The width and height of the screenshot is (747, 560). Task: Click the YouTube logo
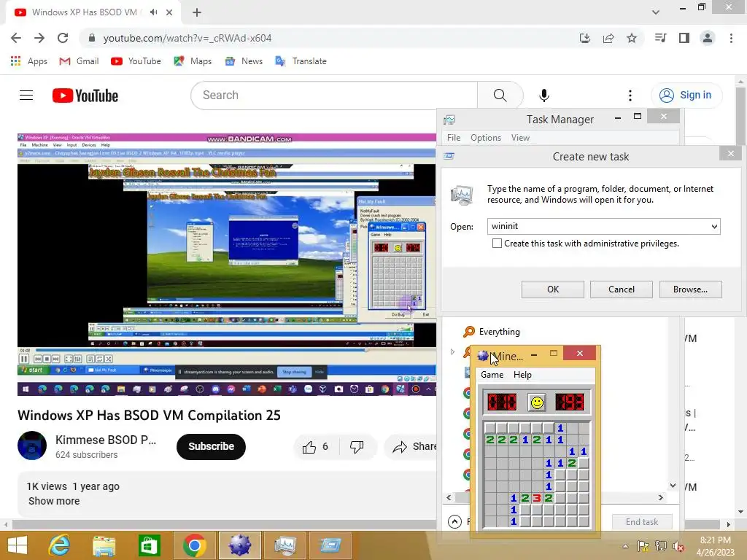(85, 96)
